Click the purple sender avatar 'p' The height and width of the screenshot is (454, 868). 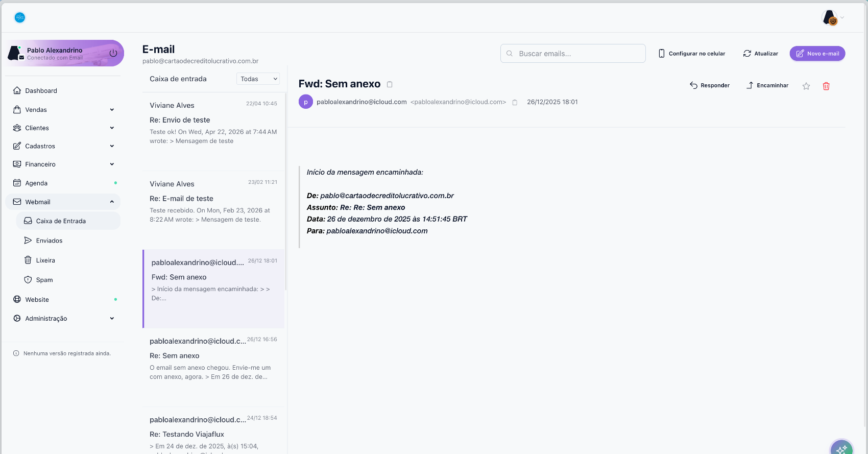tap(306, 102)
